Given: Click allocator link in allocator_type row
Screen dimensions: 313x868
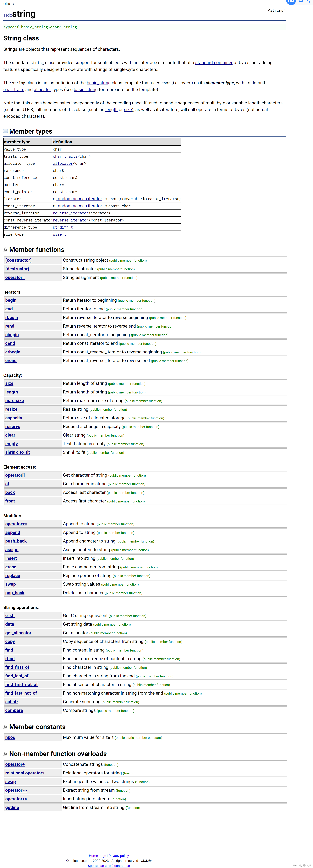Looking at the screenshot, I should (63, 163).
